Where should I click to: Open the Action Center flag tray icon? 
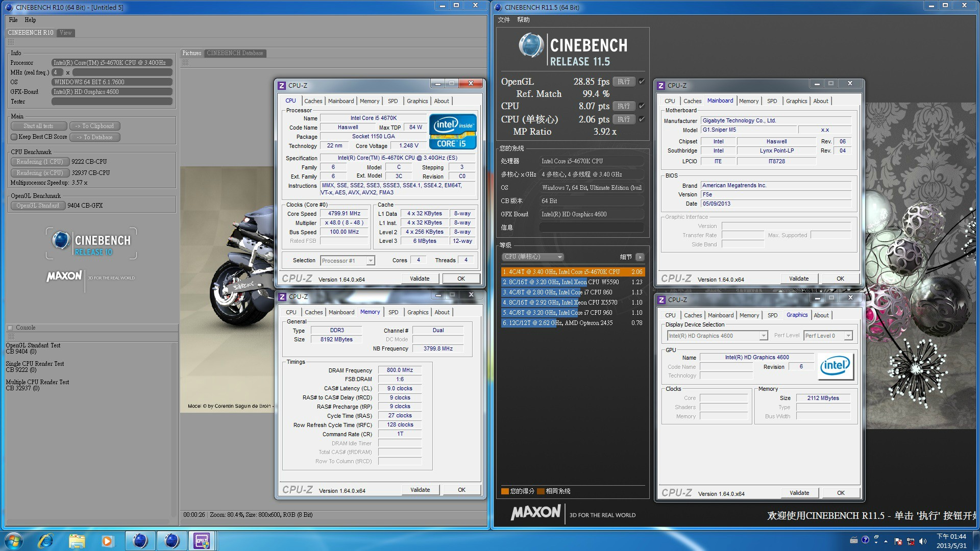click(x=898, y=541)
